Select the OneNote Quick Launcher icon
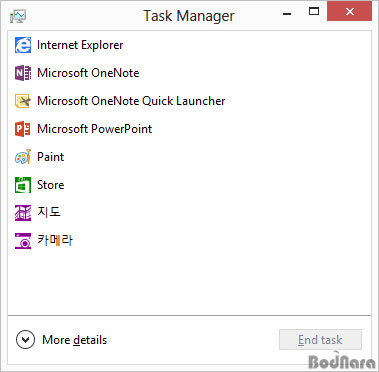379x372 pixels. pos(23,101)
